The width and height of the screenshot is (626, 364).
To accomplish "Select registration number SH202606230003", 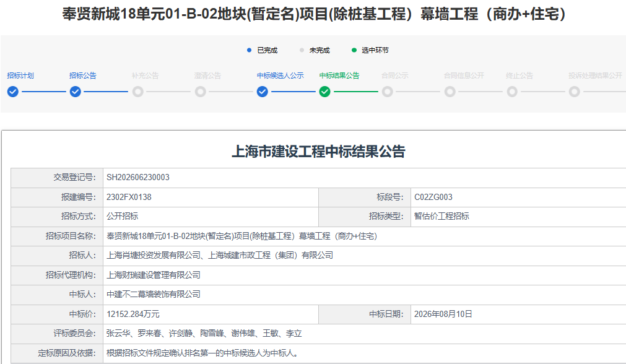I will 137,177.
